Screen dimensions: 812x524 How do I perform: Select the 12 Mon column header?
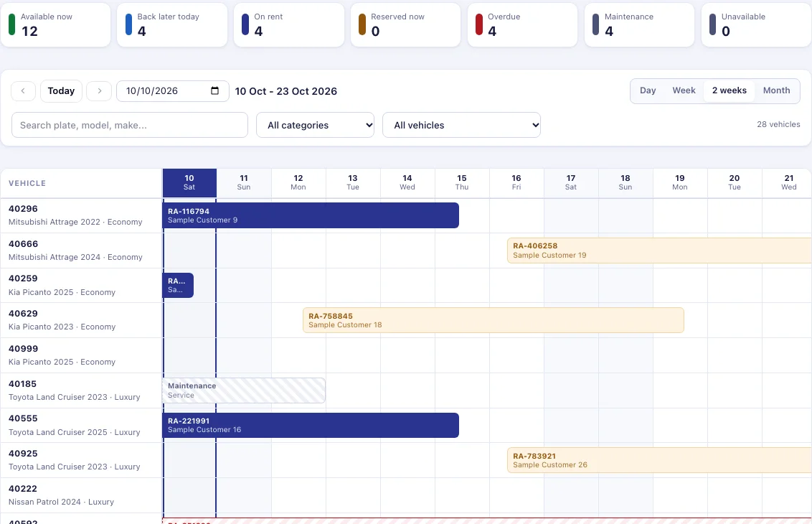[298, 183]
